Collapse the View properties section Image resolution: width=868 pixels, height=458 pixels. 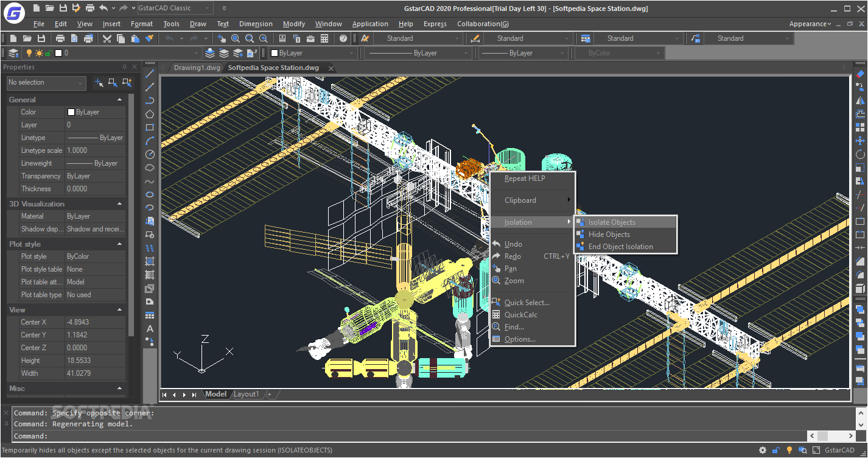(119, 309)
